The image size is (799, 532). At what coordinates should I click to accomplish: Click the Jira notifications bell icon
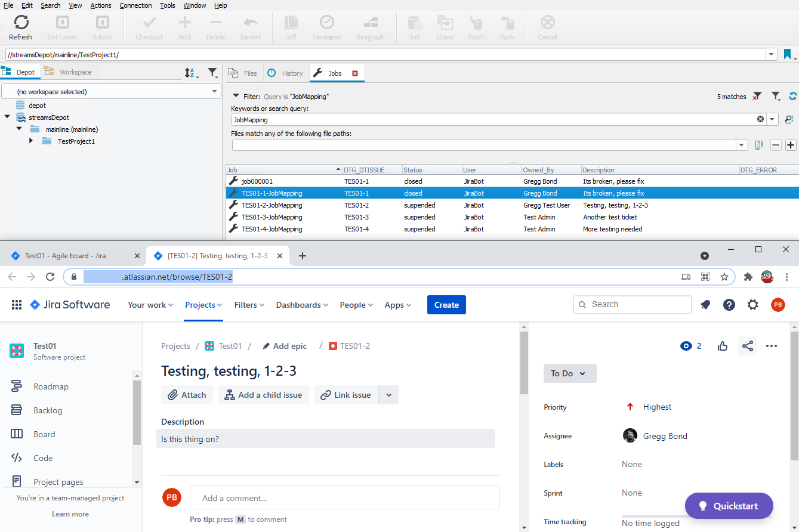705,305
